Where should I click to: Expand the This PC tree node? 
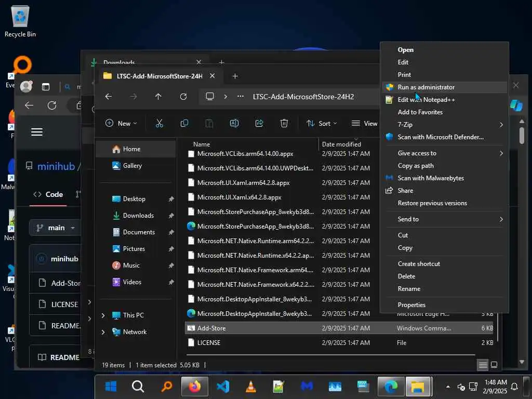[103, 315]
